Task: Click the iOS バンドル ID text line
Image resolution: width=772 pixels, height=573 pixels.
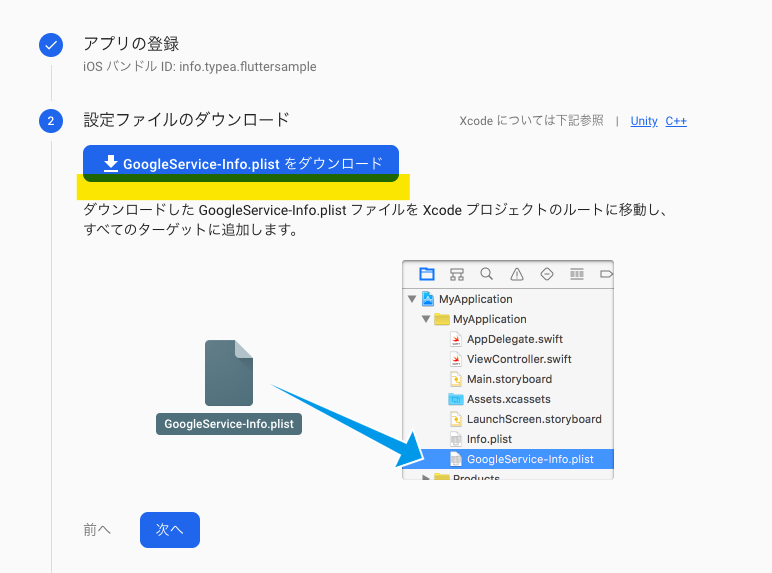Action: [199, 66]
